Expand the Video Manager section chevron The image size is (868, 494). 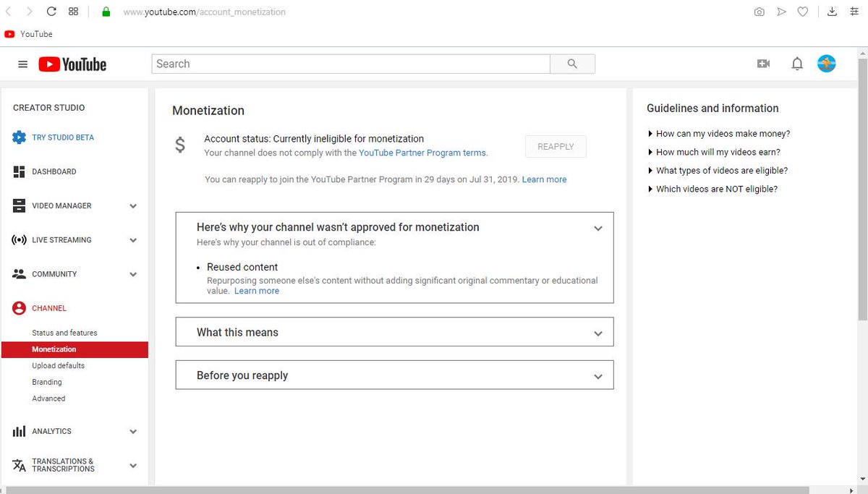tap(133, 206)
